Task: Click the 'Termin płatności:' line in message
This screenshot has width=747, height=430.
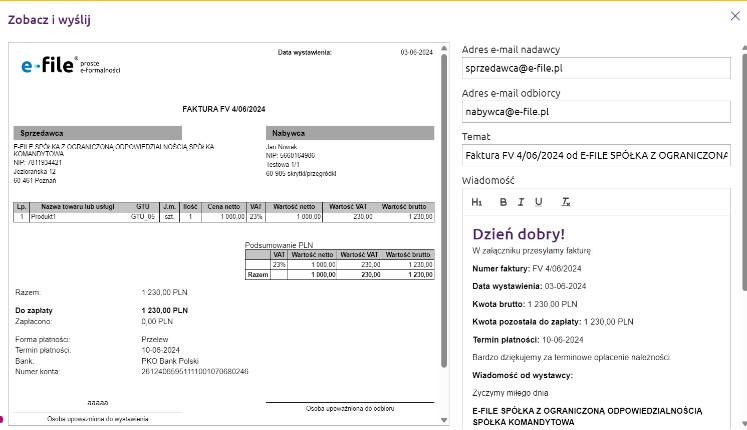Action: pyautogui.click(x=527, y=340)
